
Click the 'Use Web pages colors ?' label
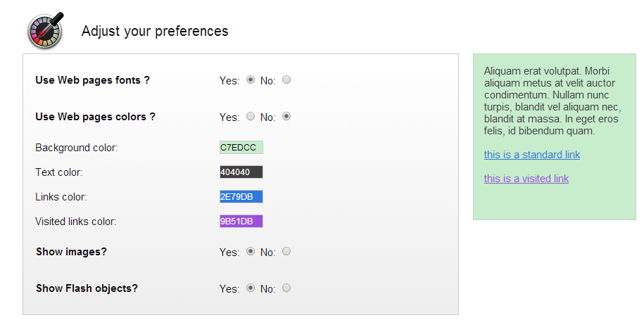95,117
